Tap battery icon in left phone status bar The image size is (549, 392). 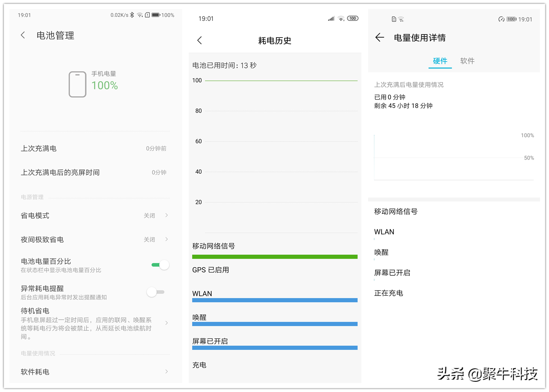pos(156,15)
